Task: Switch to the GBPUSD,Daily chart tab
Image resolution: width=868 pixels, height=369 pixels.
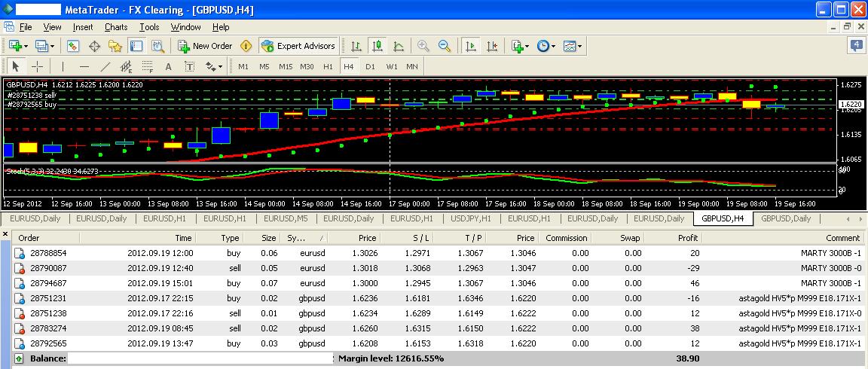Action: pyautogui.click(x=786, y=218)
